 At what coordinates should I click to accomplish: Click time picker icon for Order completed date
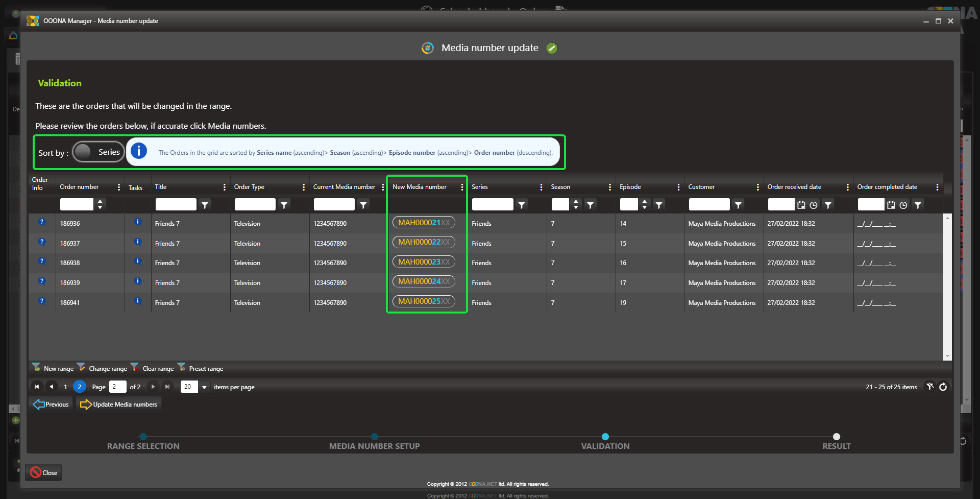[x=903, y=205]
